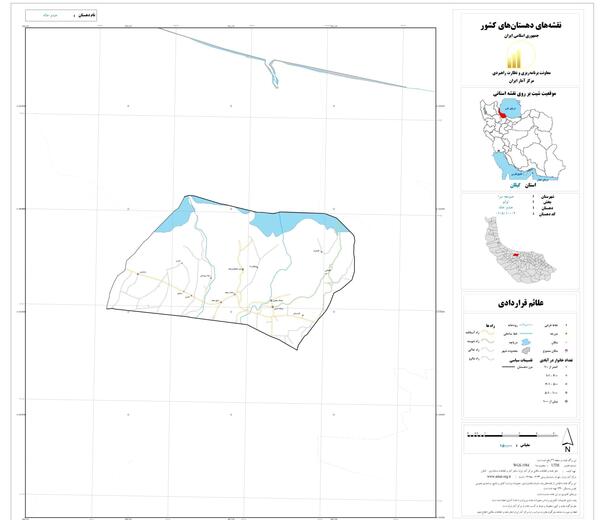600x520 pixels.
Task: Click the red highlighted district on the Gilan inset map
Action: (x=514, y=253)
